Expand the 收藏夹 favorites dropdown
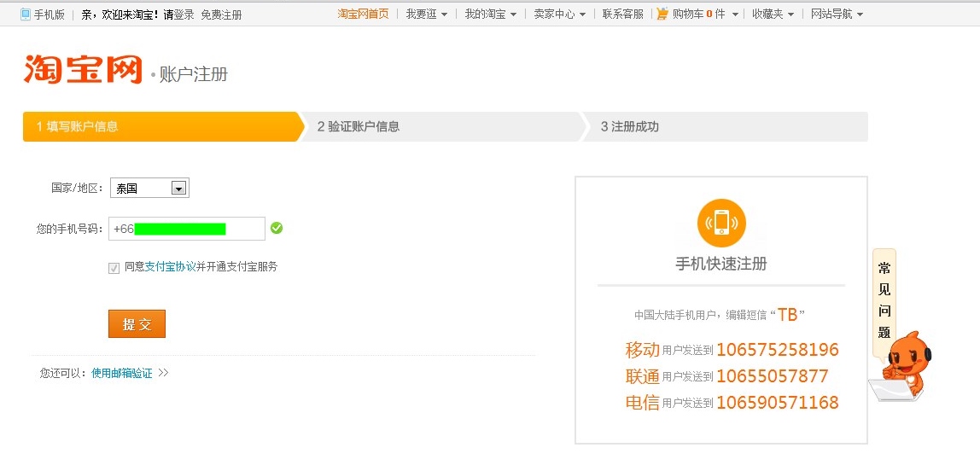 (773, 14)
